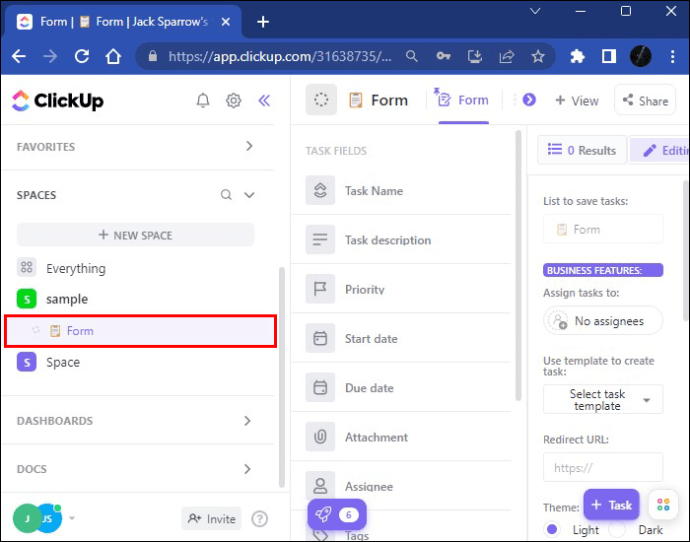Screen dimensions: 690x542
Task: Select the Dark theme radio button
Action: 617,529
